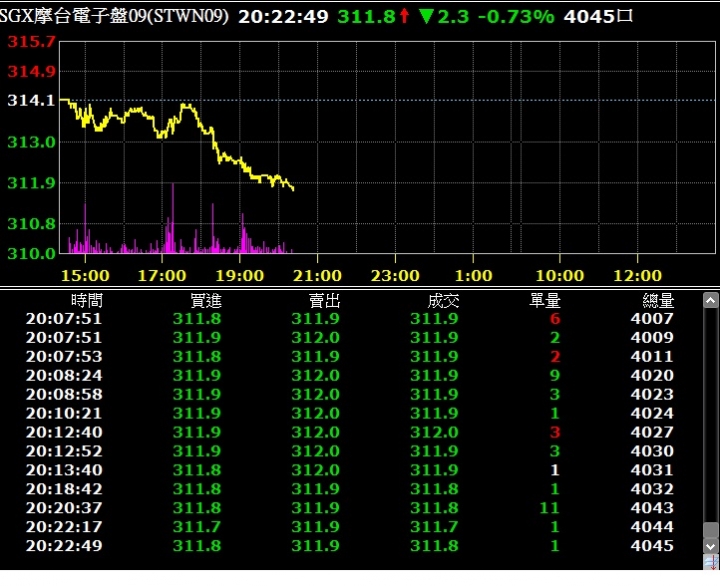The width and height of the screenshot is (720, 586).
Task: Click the end of yellow price line
Action: click(x=293, y=189)
